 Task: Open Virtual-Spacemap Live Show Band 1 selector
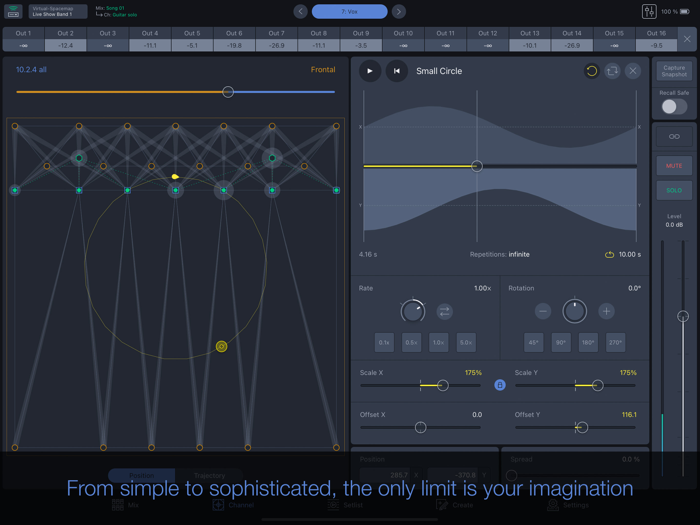(58, 12)
